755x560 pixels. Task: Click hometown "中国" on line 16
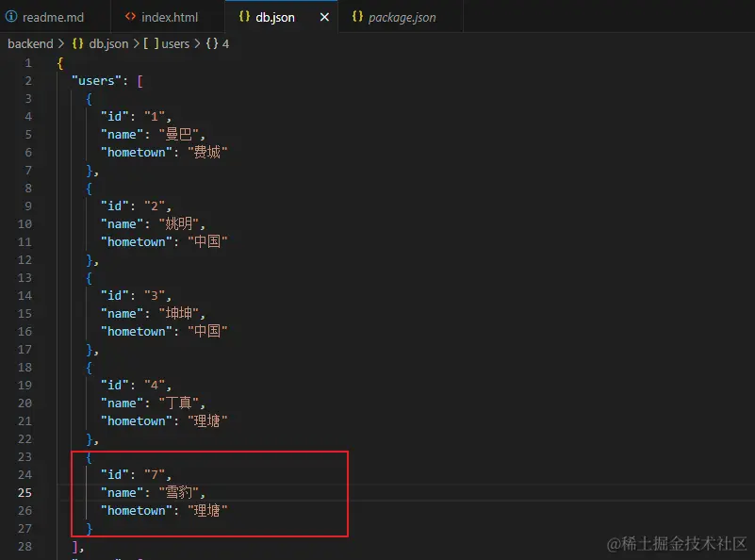tap(207, 331)
